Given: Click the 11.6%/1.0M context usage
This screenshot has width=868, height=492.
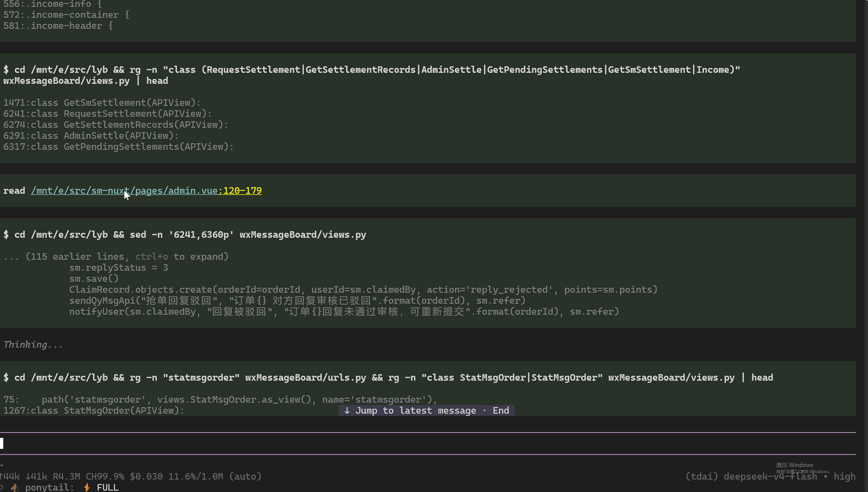Looking at the screenshot, I should pos(196,476).
